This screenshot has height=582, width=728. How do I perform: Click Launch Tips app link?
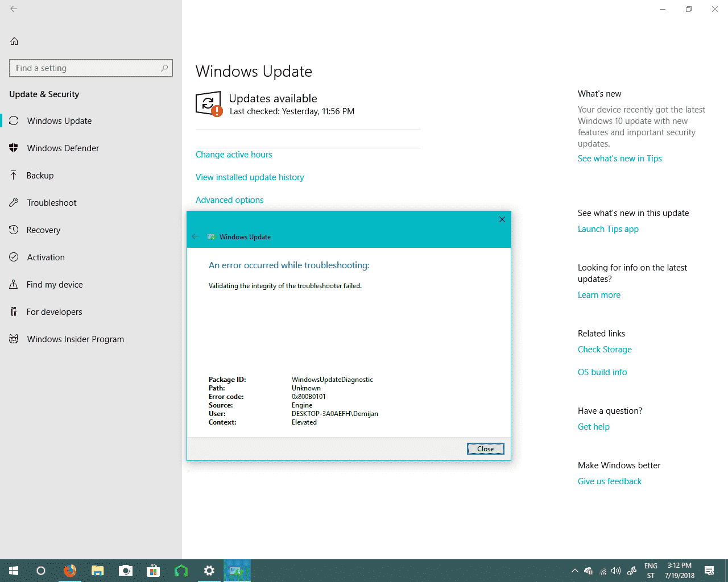(608, 229)
